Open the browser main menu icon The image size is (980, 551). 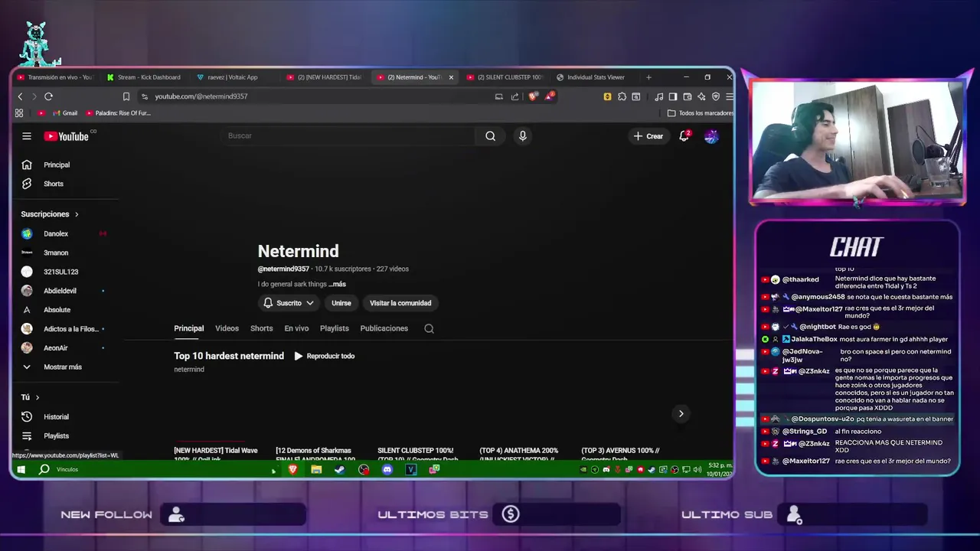[730, 96]
